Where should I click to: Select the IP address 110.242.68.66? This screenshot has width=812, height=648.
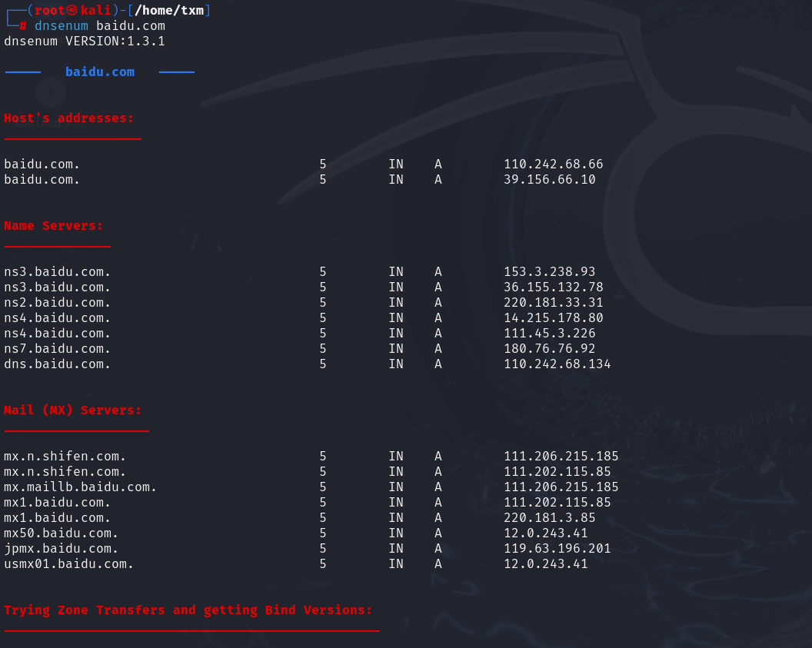click(553, 164)
